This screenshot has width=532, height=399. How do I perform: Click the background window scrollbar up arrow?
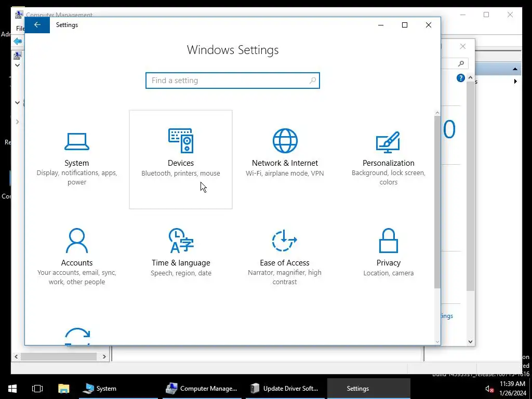click(470, 78)
